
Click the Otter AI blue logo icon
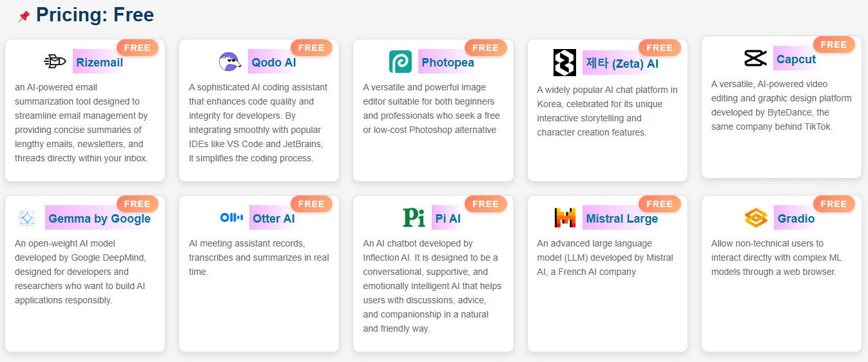tap(231, 218)
